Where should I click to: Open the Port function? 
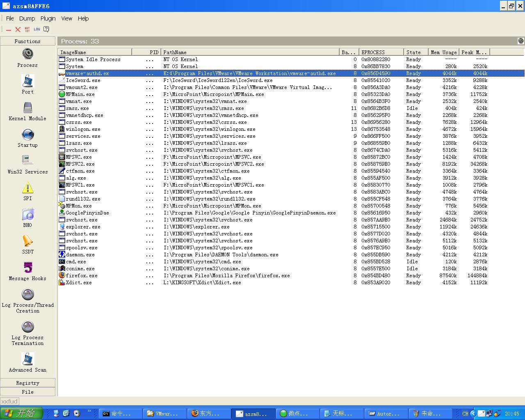pos(27,84)
